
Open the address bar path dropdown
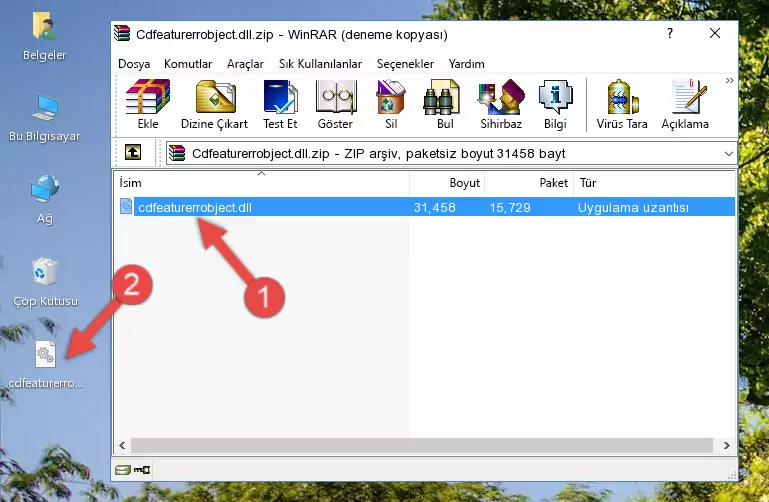tap(729, 153)
